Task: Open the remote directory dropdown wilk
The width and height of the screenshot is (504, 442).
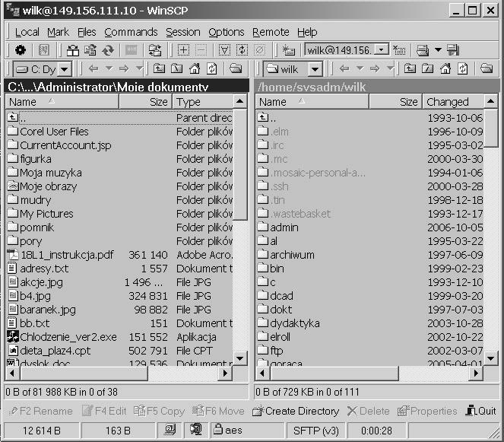Action: coord(315,69)
